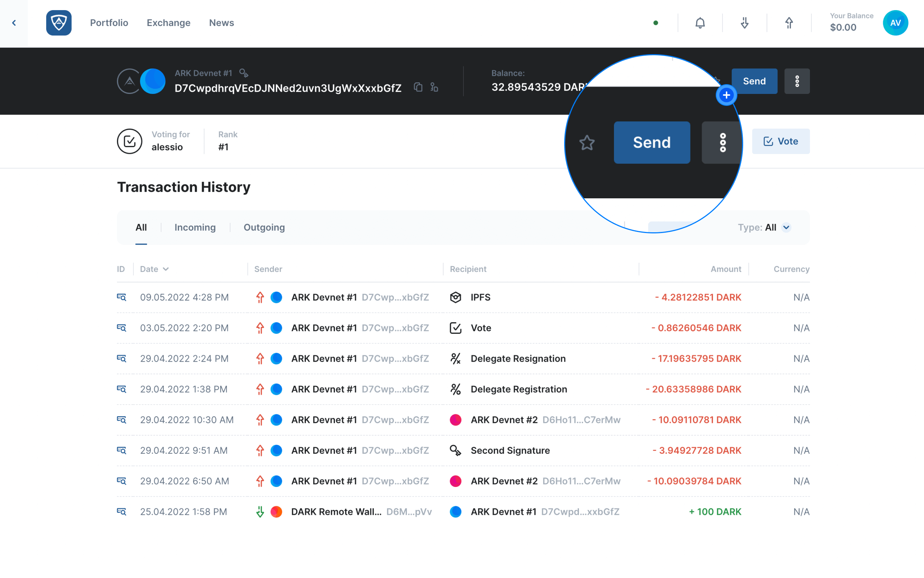The width and height of the screenshot is (924, 578).
Task: Click the amount - 10.09039784 DARK
Action: (x=694, y=480)
